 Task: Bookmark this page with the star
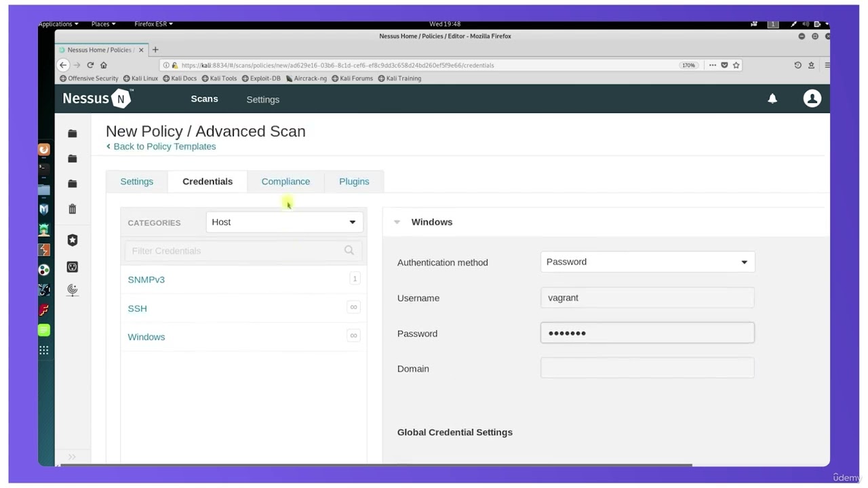coord(736,65)
